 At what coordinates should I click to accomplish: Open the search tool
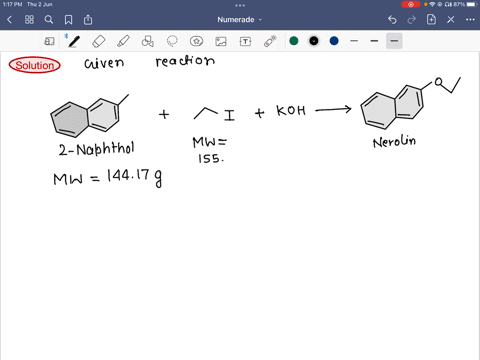49,20
